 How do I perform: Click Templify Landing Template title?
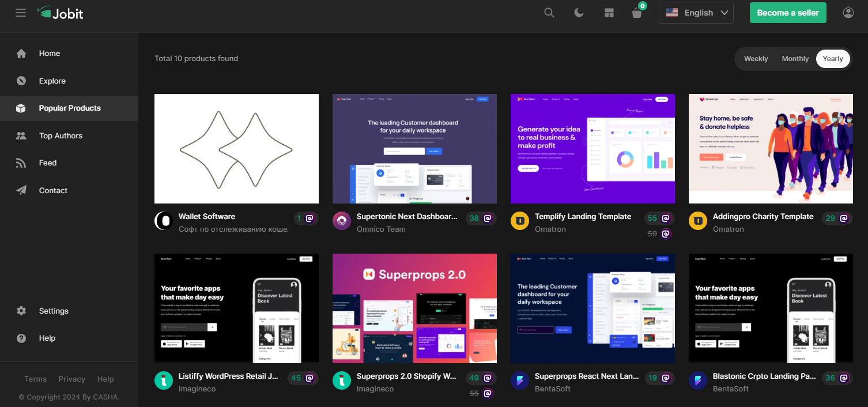click(583, 217)
